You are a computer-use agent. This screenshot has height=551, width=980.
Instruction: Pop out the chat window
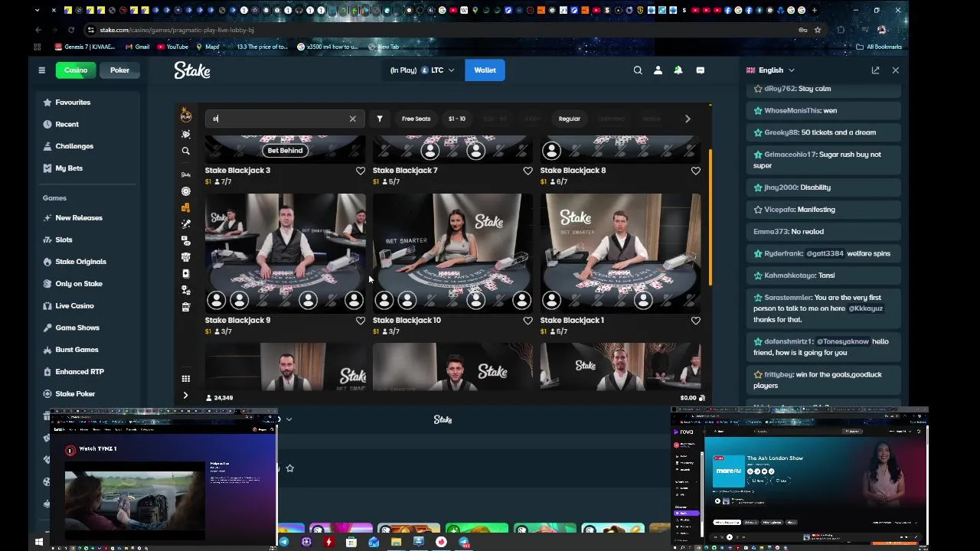[875, 70]
